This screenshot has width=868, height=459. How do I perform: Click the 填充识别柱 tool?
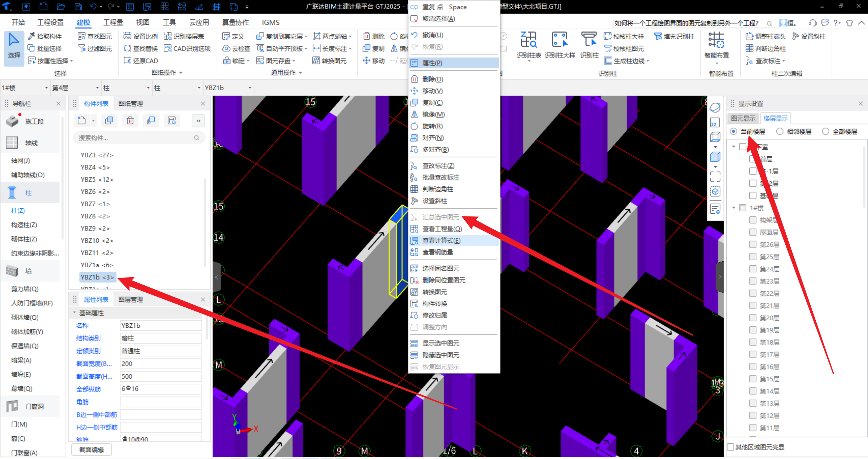(x=674, y=36)
